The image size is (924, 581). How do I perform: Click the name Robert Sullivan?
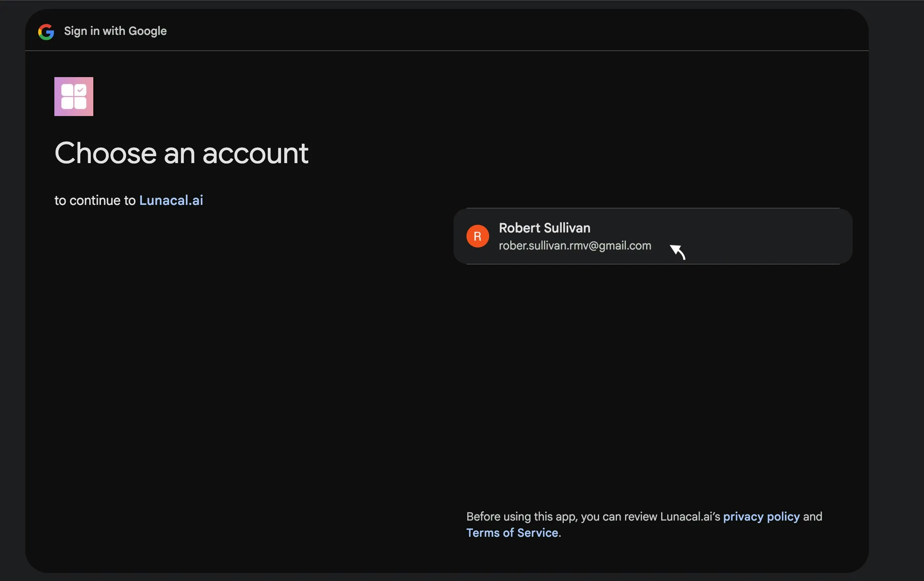544,228
